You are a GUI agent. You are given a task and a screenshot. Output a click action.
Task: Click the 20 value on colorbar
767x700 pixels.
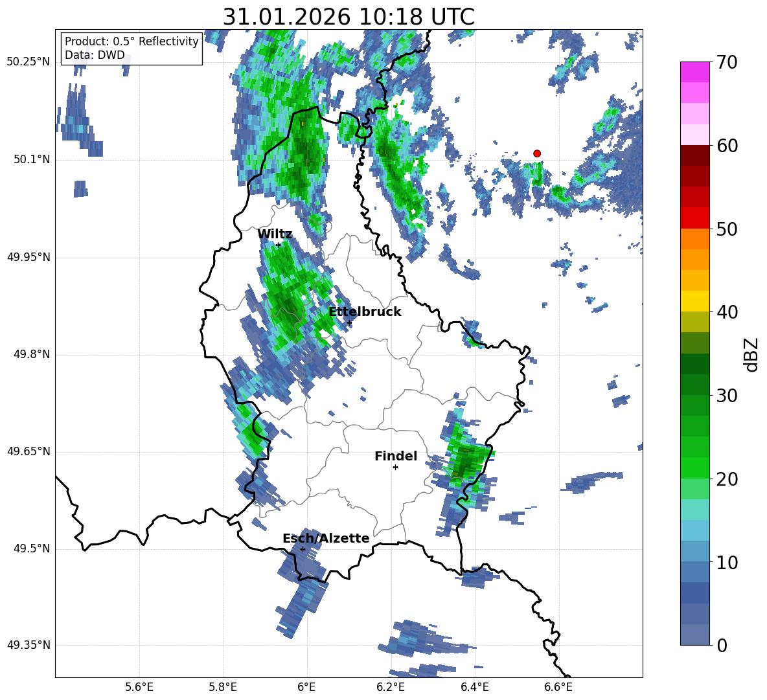click(x=727, y=479)
